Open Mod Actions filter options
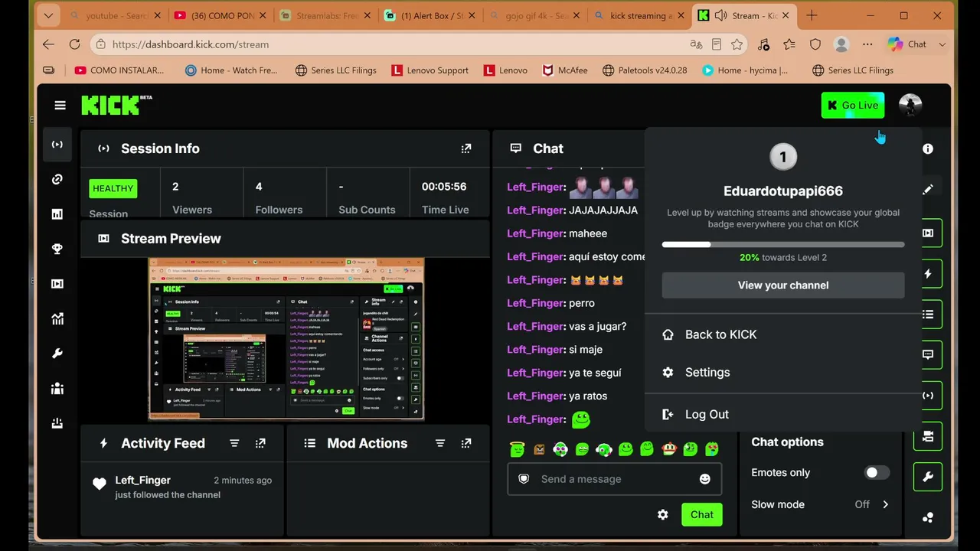 (440, 443)
